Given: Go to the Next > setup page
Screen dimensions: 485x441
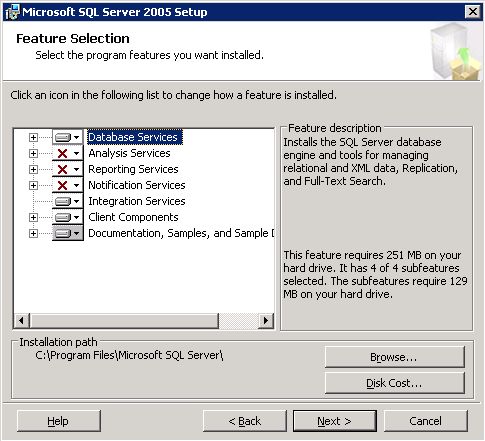Looking at the screenshot, I should [x=335, y=421].
